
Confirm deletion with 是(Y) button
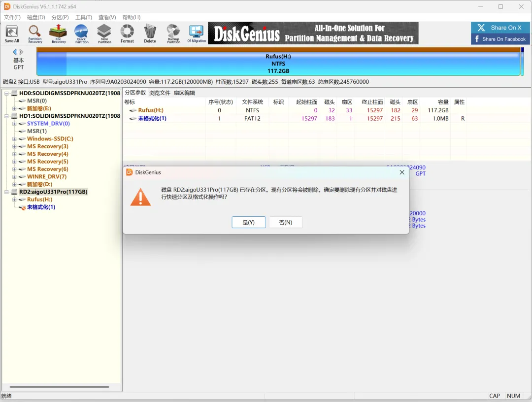[249, 222]
